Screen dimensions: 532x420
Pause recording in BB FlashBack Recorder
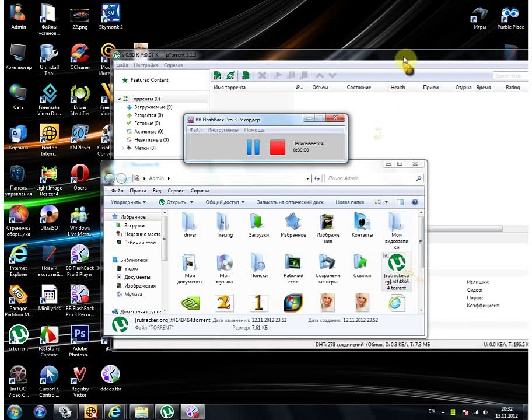point(253,147)
